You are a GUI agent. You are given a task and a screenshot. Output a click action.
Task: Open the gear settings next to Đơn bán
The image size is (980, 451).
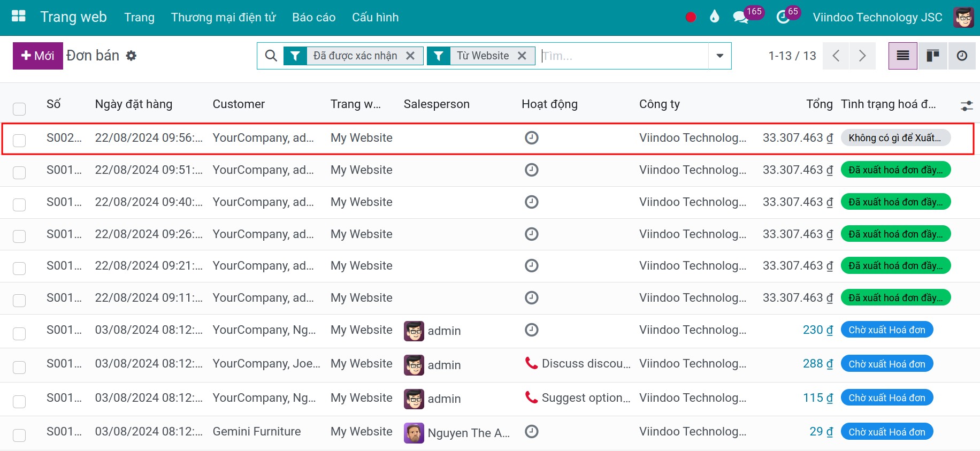coord(131,56)
